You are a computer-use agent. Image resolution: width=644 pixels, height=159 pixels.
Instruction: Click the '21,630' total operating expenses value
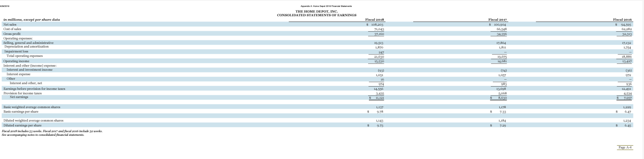(x=379, y=57)
